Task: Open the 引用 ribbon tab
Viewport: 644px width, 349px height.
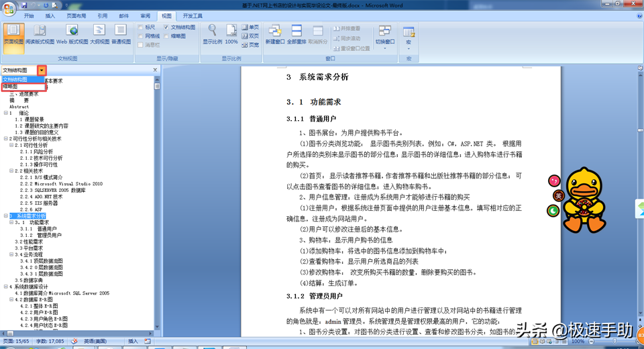Action: 102,15
